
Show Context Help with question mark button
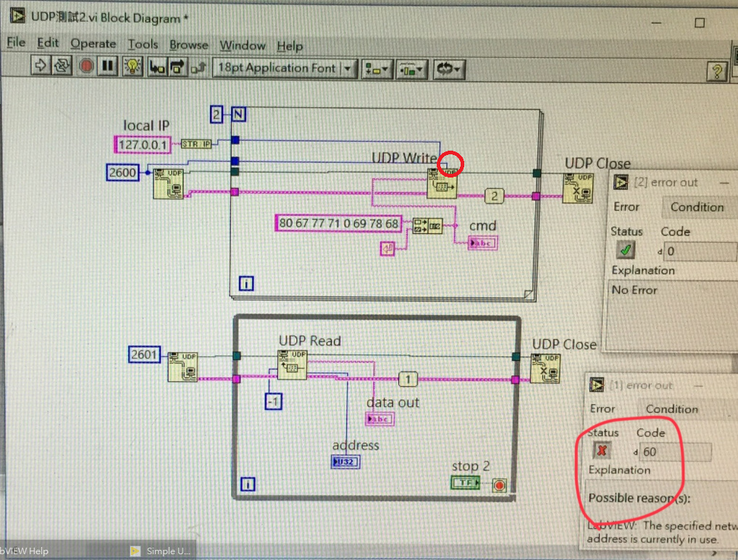point(716,70)
